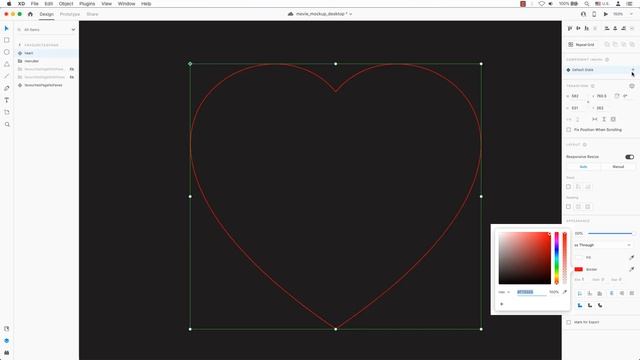Select the first blue stroke join icon
This screenshot has width=640, height=360.
580,305
